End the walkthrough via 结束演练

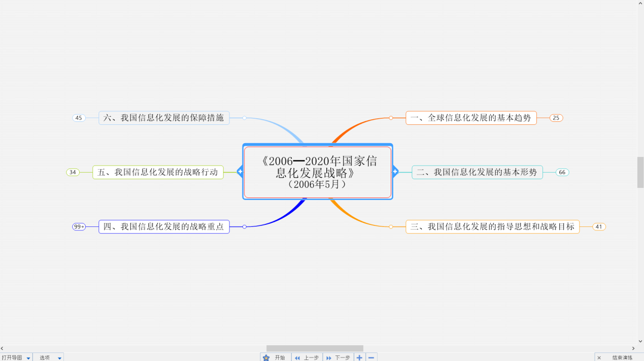[622, 357]
